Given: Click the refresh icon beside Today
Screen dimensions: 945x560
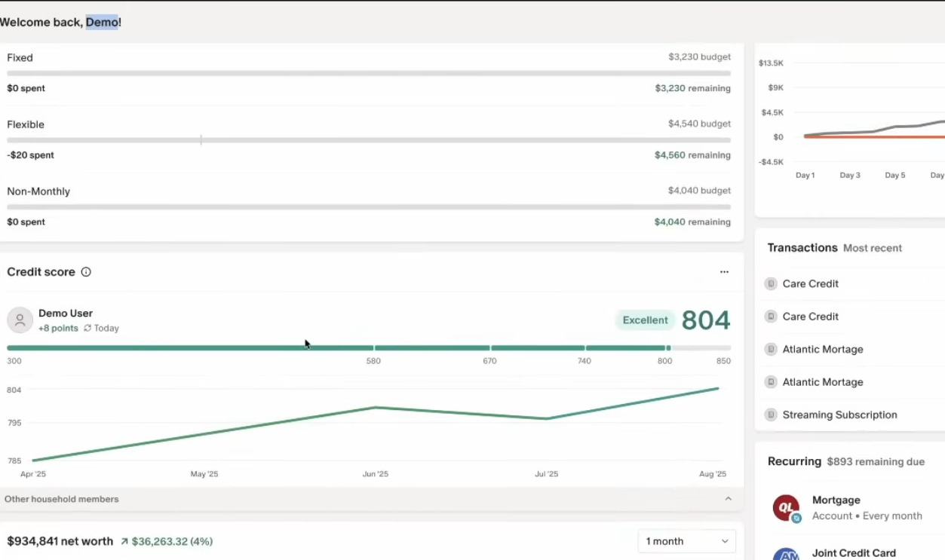Looking at the screenshot, I should pyautogui.click(x=87, y=329).
